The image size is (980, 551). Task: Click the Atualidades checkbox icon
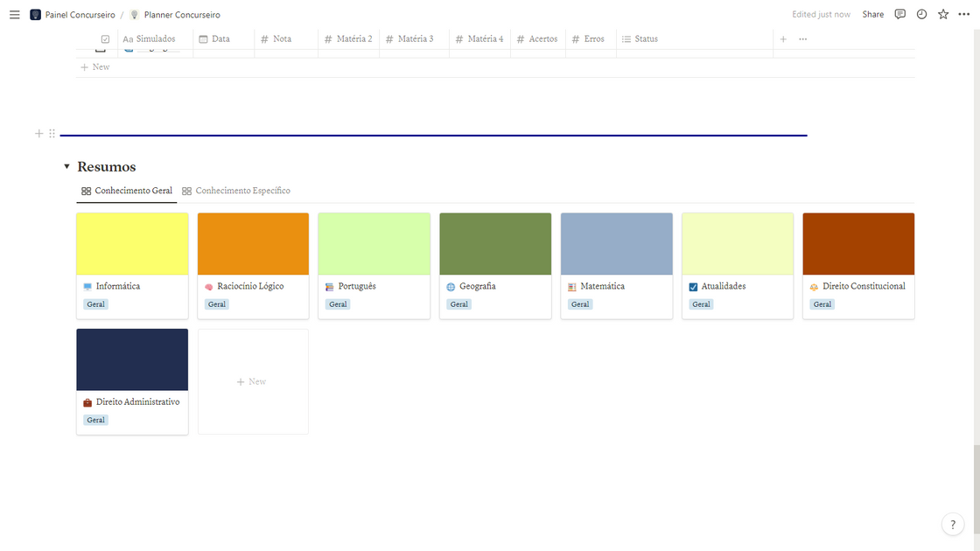[693, 287]
